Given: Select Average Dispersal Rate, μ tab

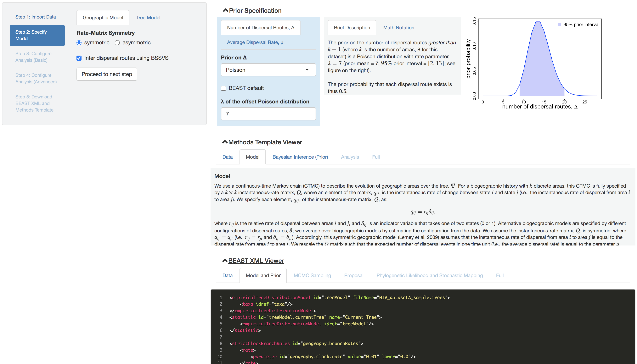Looking at the screenshot, I should [255, 42].
